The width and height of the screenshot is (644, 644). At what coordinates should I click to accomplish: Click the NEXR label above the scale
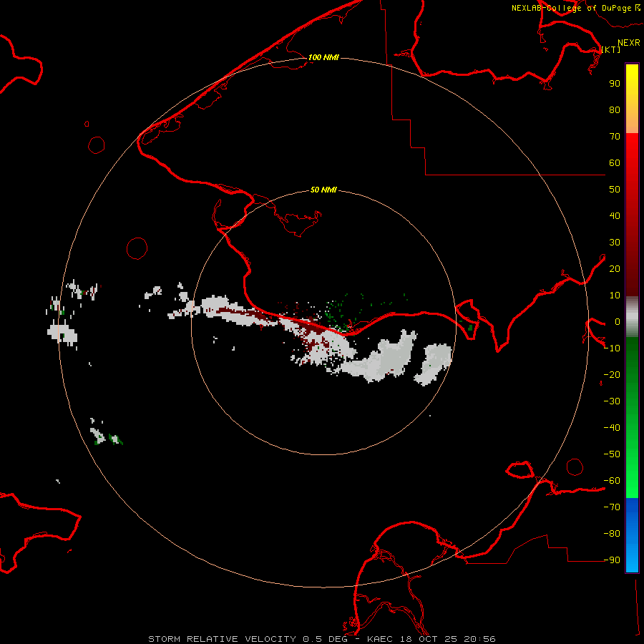click(x=629, y=43)
